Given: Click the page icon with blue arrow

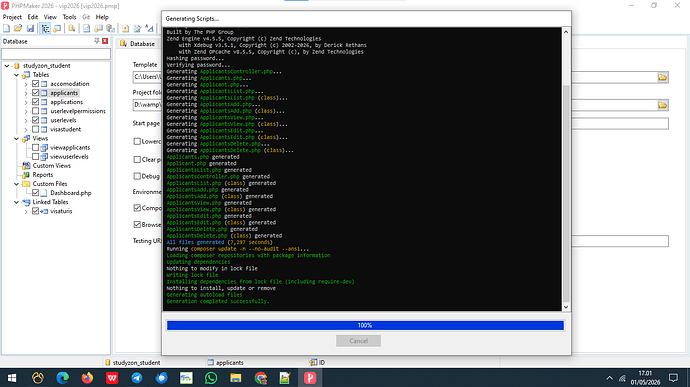Looking at the screenshot, I should coord(86,29).
